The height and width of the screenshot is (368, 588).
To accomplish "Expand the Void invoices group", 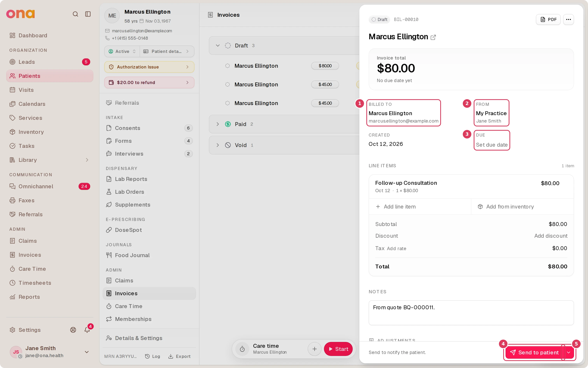I will coord(218,145).
